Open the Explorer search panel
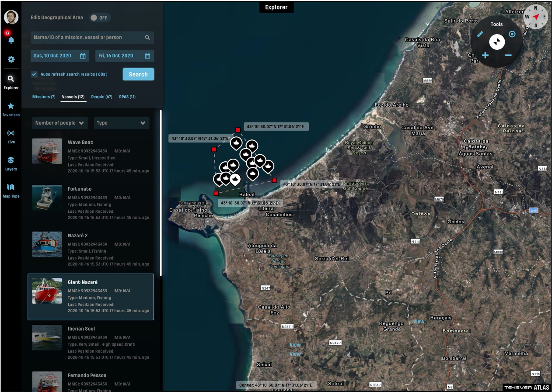The image size is (552, 392). click(x=11, y=81)
